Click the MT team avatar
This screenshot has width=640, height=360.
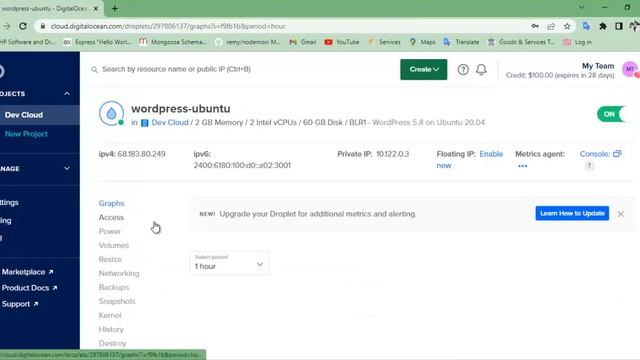(x=630, y=69)
